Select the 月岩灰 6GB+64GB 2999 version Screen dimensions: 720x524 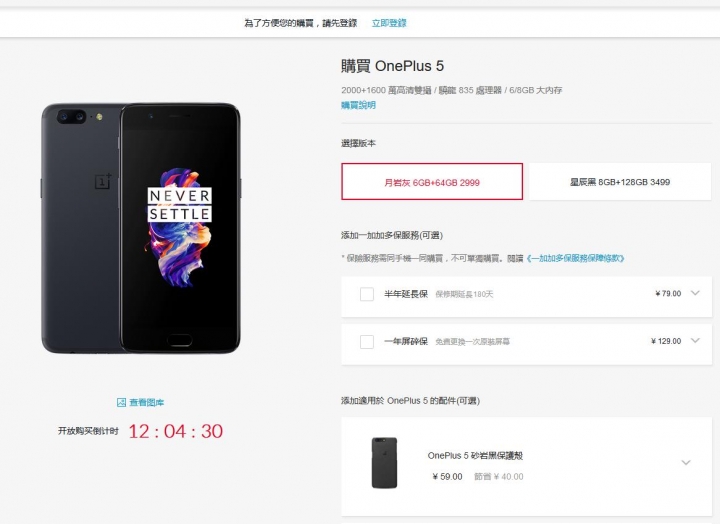[432, 181]
